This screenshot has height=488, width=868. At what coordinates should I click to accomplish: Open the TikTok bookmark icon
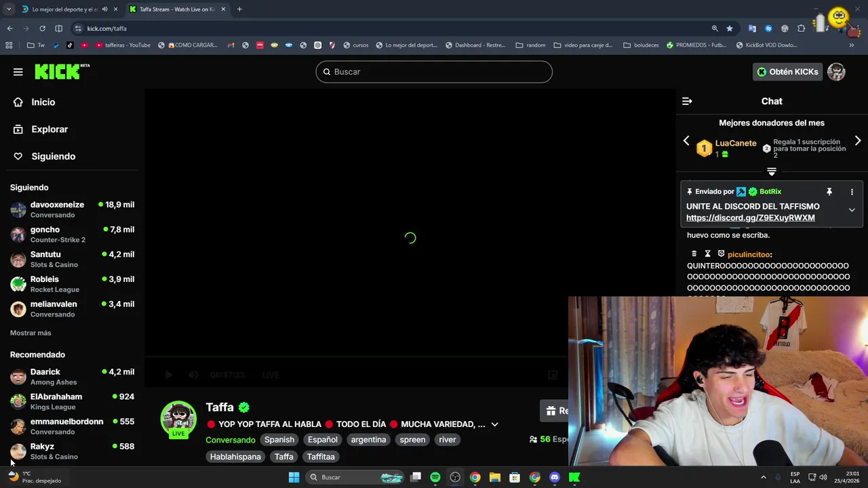(x=70, y=45)
